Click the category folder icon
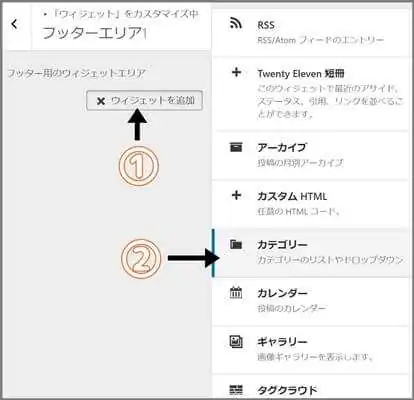This screenshot has height=400, width=414. [236, 244]
